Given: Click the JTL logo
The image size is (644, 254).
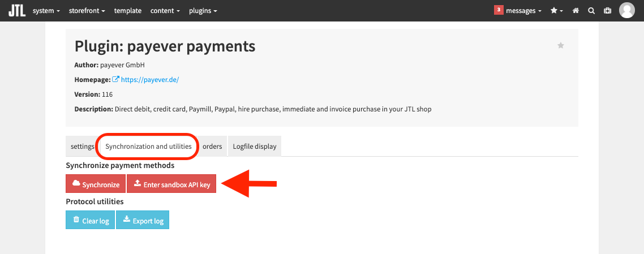Looking at the screenshot, I should coord(17,10).
